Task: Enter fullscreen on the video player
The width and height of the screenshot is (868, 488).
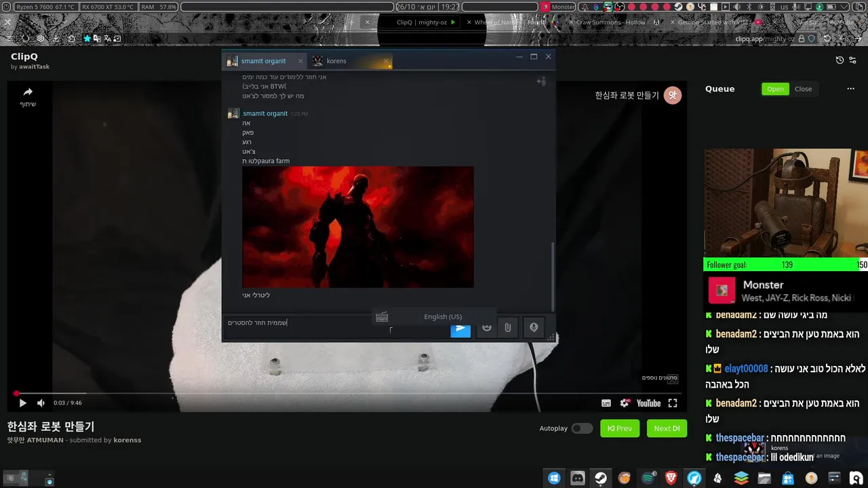Action: tap(673, 403)
